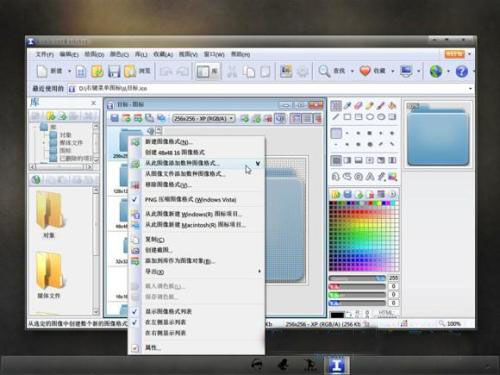The width and height of the screenshot is (500, 375).
Task: Click the first face icon in the taskbar
Action: click(x=257, y=365)
